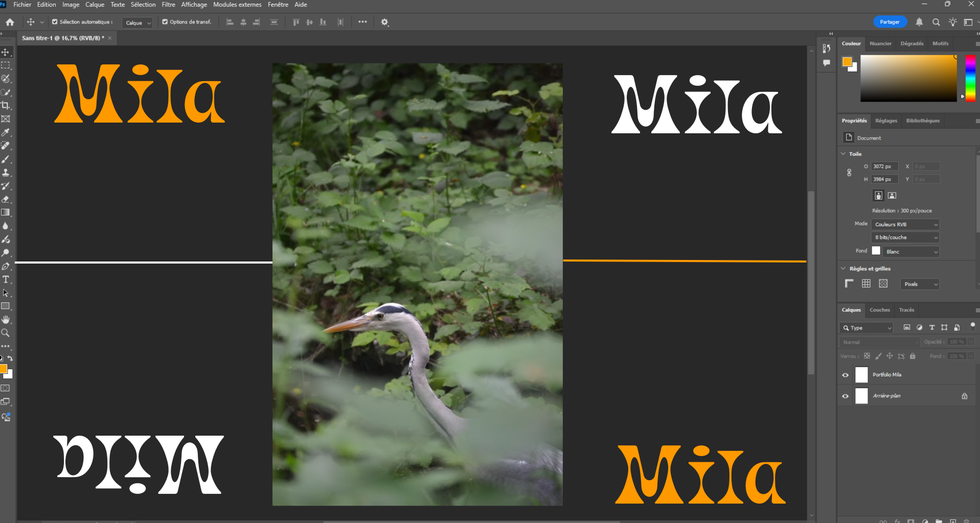Select the Horizontal Type tool
980x523 pixels.
point(6,279)
